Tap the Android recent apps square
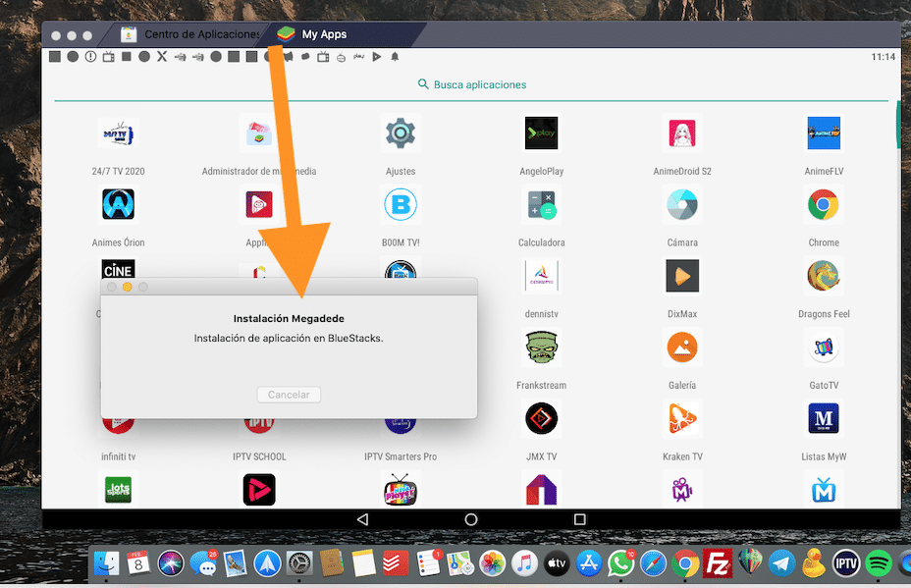This screenshot has width=911, height=588. pos(579,519)
